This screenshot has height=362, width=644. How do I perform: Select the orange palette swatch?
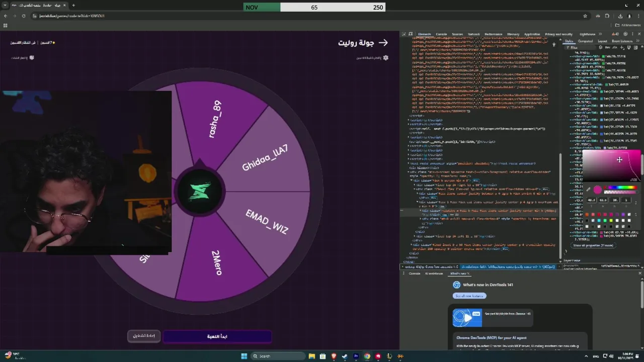pos(587,214)
